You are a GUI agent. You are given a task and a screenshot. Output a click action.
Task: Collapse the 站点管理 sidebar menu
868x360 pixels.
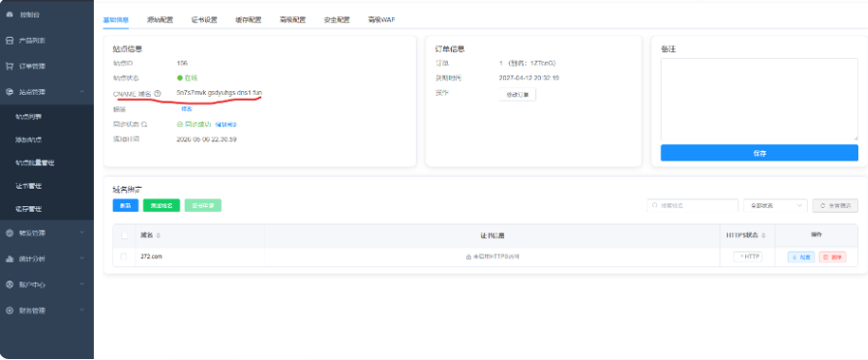[82, 92]
